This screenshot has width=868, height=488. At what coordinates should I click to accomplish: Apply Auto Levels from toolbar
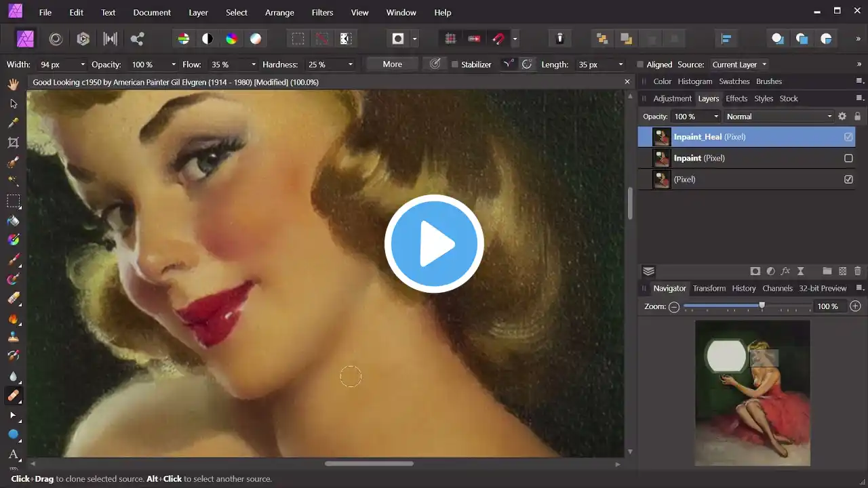click(x=184, y=39)
